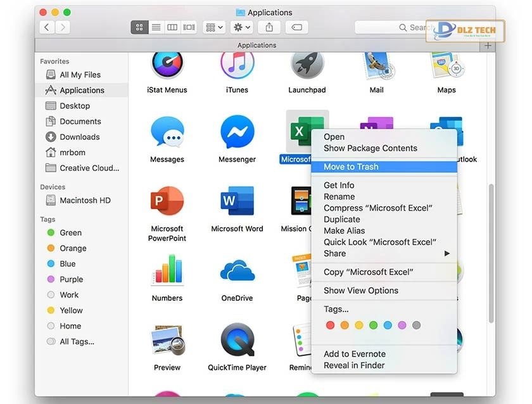Open the OneDrive application
Viewport: 532px width, 404px height.
[x=237, y=272]
